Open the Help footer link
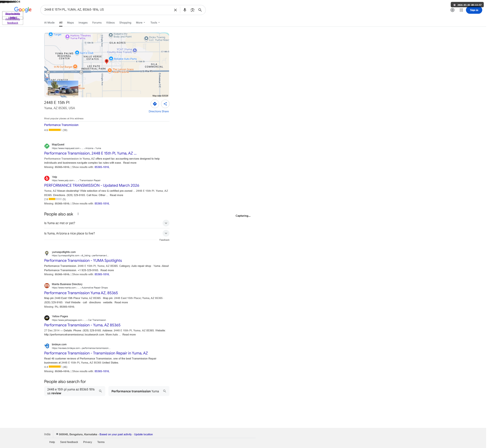The width and height of the screenshot is (489, 448). coord(52,444)
